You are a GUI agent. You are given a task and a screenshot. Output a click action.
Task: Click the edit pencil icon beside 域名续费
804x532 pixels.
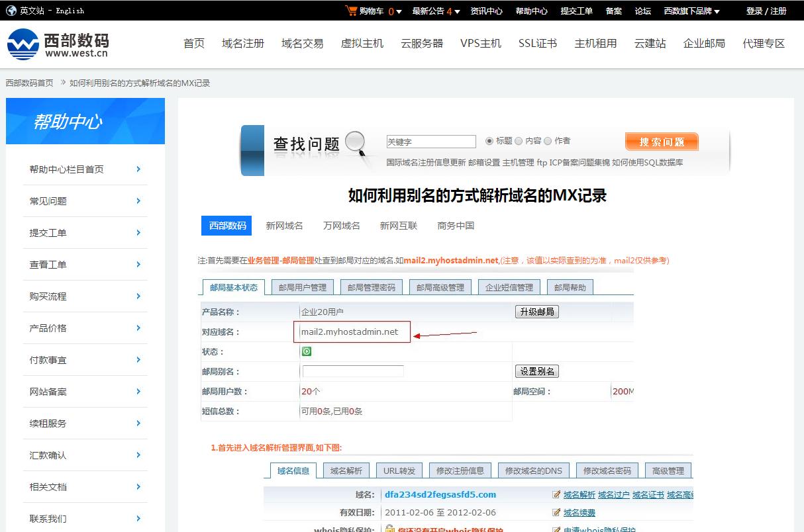557,513
